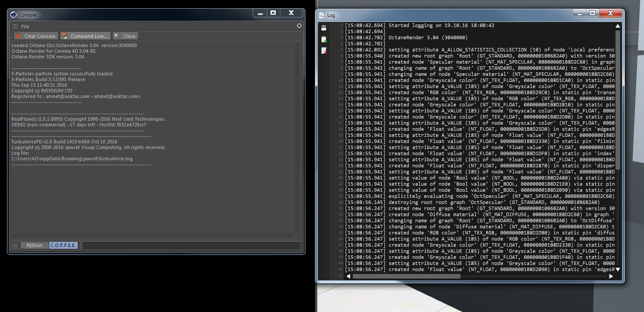
Task: Click 'X-Particles Build 3.5.0391 Release' line
Action: [x=48, y=79]
